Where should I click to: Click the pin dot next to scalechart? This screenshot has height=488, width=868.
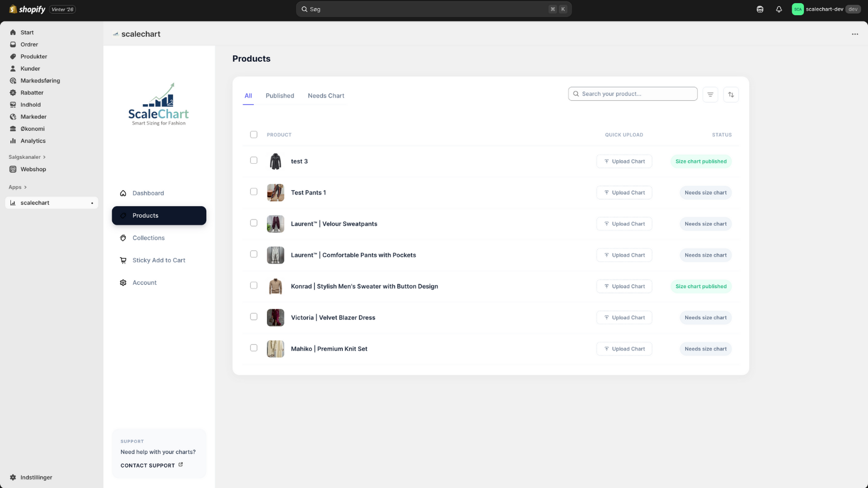click(92, 203)
